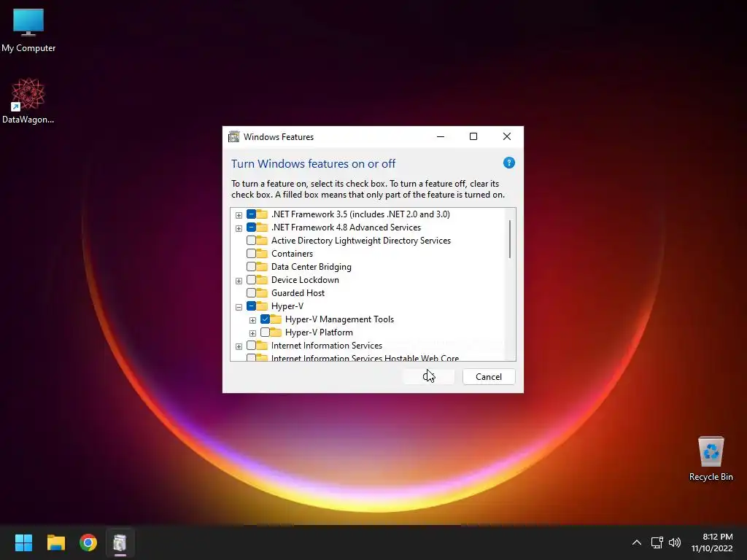Maximize the Windows Features dialog
The height and width of the screenshot is (560, 747).
tap(473, 136)
